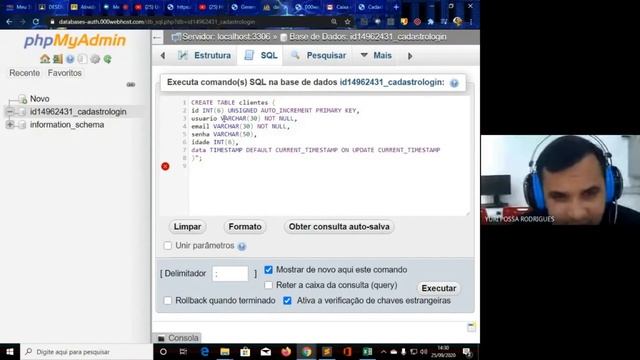The height and width of the screenshot is (360, 640).
Task: Select information_schema database in tree
Action: tap(67, 124)
